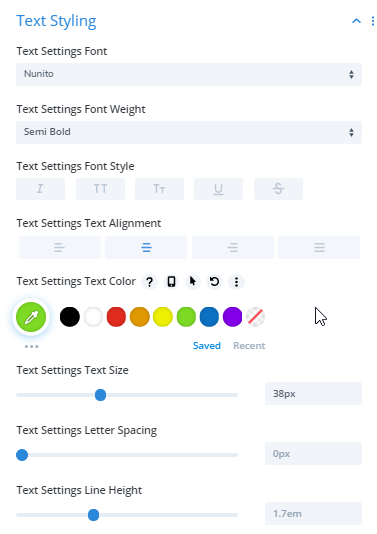The height and width of the screenshot is (534, 377).
Task: Open Text Styling section three-dot menu
Action: pos(373,21)
